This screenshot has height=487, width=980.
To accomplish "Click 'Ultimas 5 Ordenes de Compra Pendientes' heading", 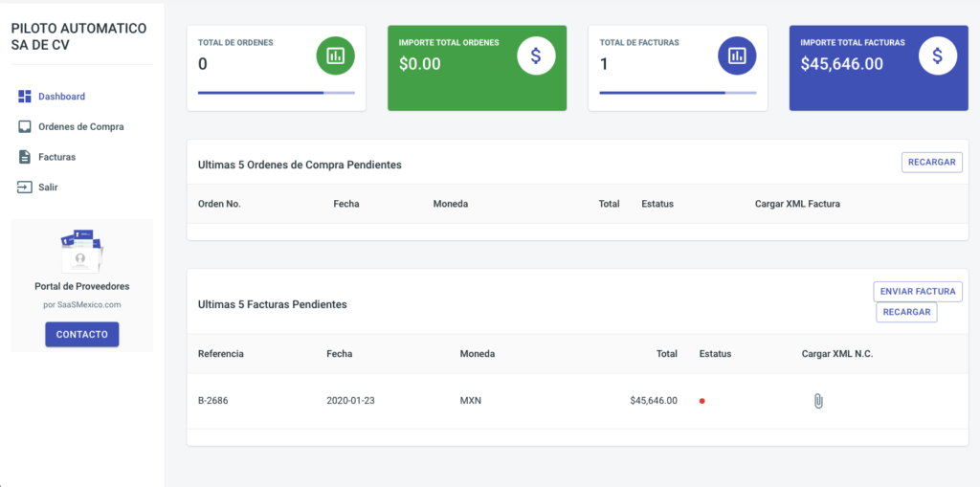I will click(300, 165).
